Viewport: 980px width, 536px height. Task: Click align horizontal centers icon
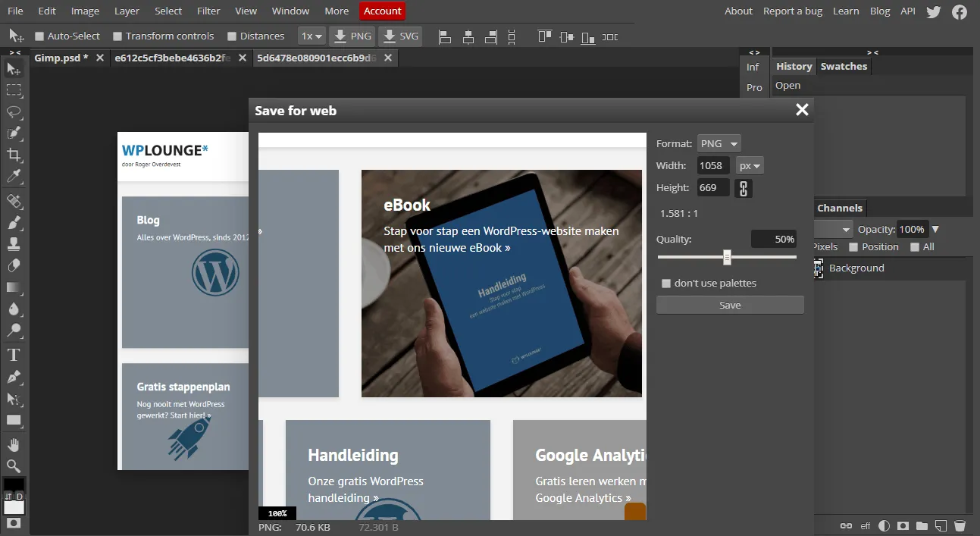coord(468,36)
